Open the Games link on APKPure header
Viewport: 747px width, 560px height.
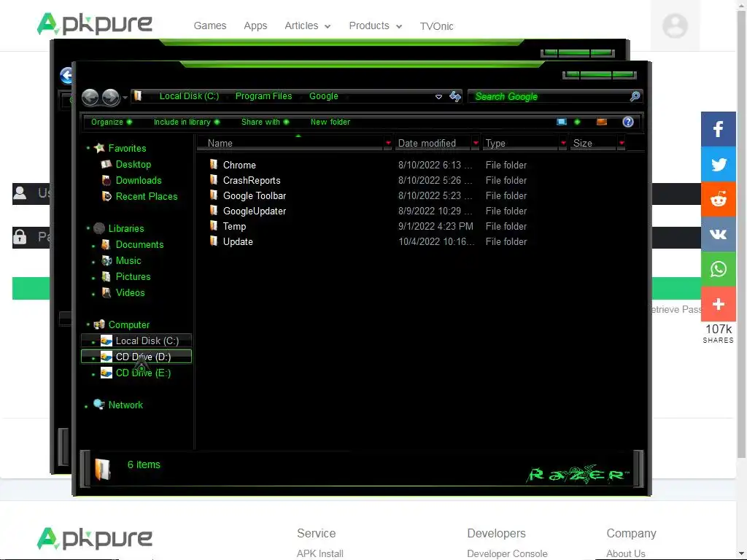(x=209, y=26)
